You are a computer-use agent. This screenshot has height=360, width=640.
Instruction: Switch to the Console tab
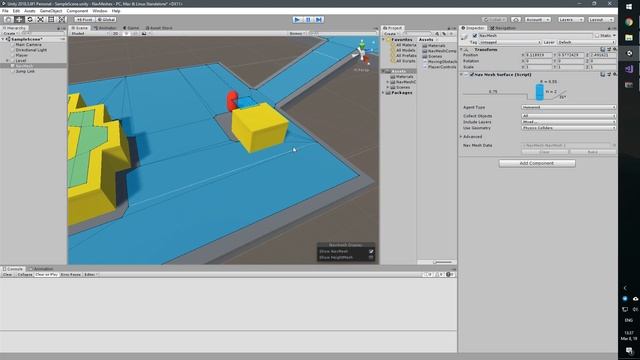point(13,269)
